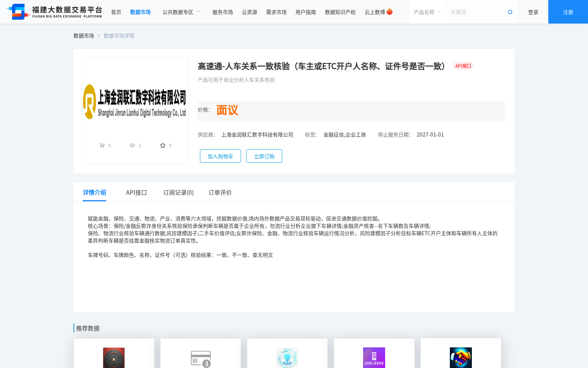Image resolution: width=588 pixels, height=368 pixels.
Task: Click the star favorite icon
Action: pyautogui.click(x=163, y=146)
